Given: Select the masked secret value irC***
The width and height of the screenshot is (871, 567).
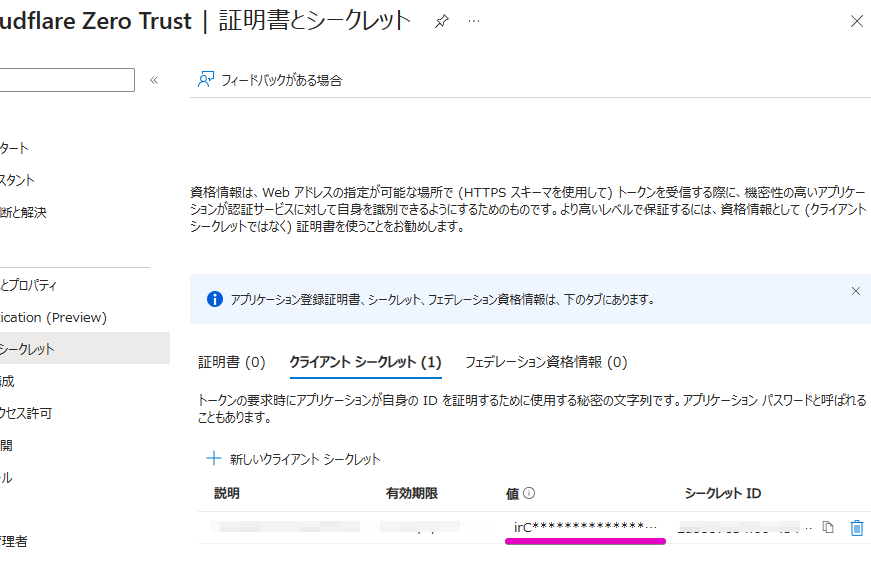Looking at the screenshot, I should pos(585,527).
